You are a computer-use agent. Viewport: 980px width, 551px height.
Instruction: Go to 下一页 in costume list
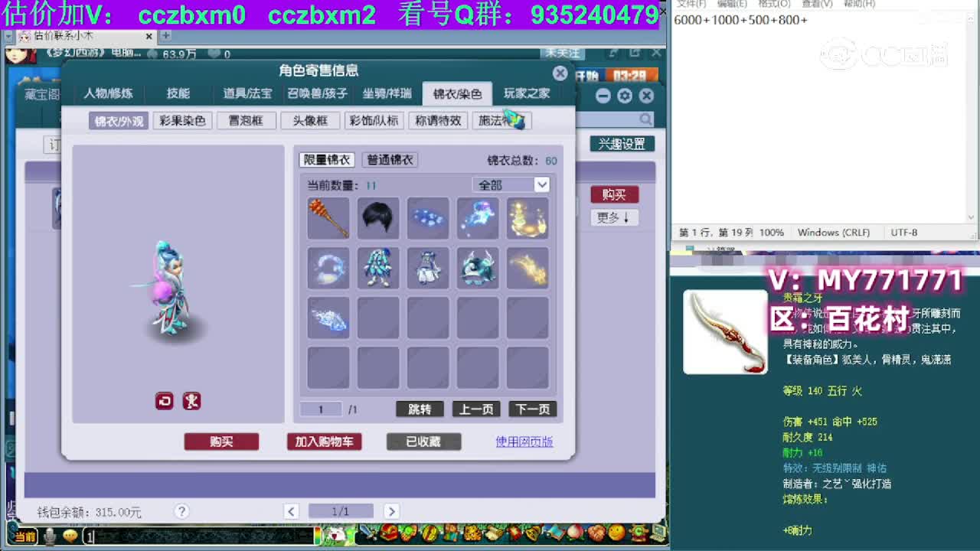pyautogui.click(x=533, y=409)
